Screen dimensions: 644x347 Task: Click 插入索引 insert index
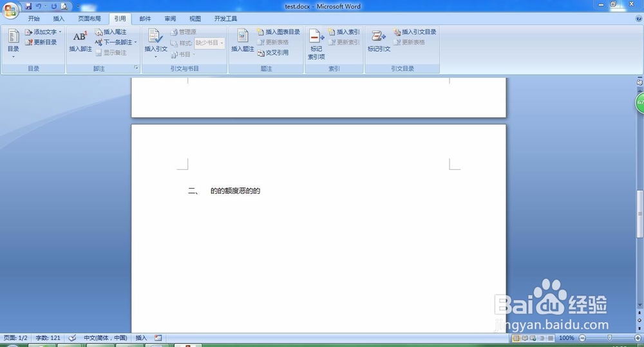coord(344,32)
